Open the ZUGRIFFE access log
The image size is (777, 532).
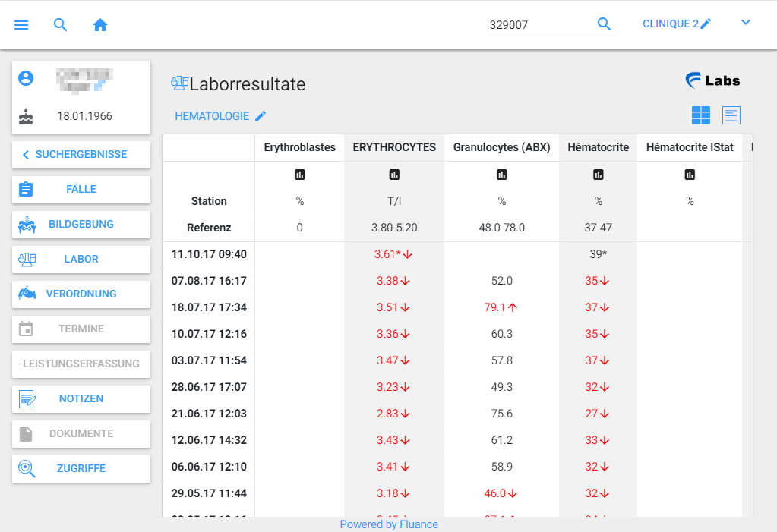click(x=81, y=468)
